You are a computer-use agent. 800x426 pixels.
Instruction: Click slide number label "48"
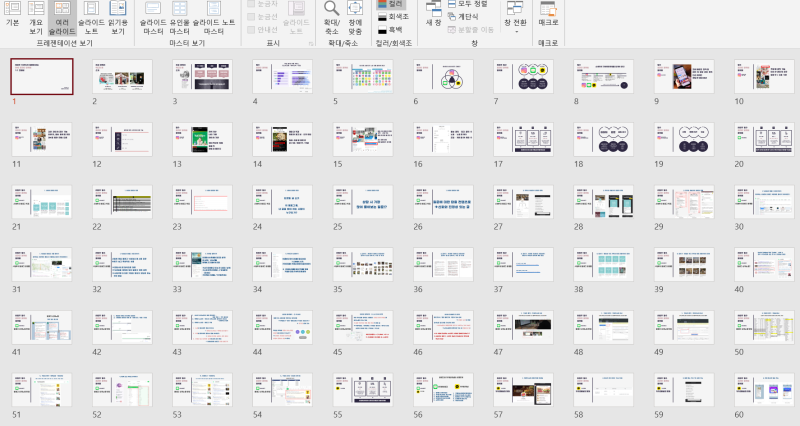point(579,352)
